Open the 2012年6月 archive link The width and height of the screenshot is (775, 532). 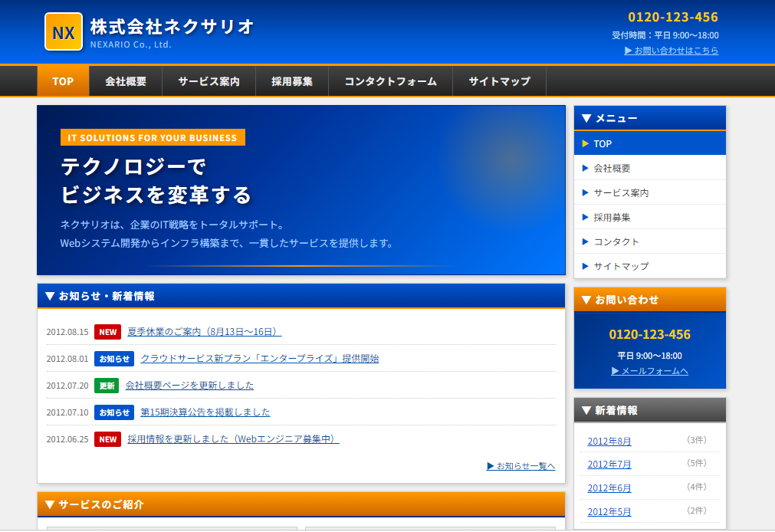pos(609,488)
